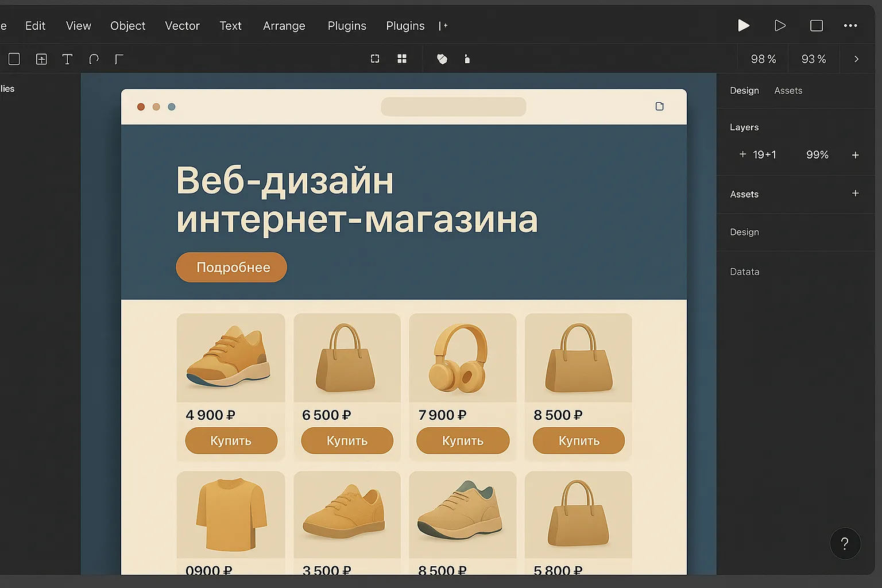Screen dimensions: 882x588
Task: Click Купить under the 4 900 ₽ sneaker
Action: (x=231, y=440)
